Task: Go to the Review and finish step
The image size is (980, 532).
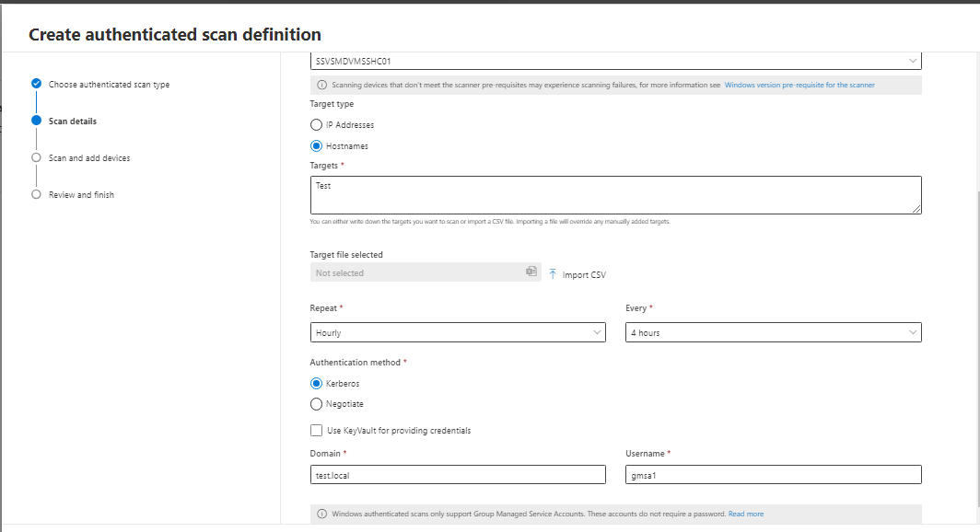Action: tap(36, 194)
